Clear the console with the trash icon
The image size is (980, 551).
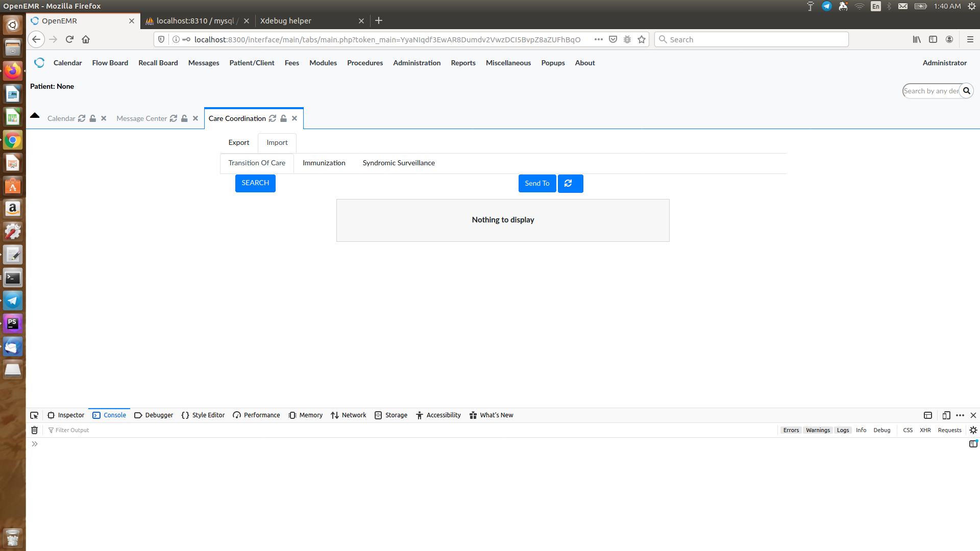tap(34, 430)
